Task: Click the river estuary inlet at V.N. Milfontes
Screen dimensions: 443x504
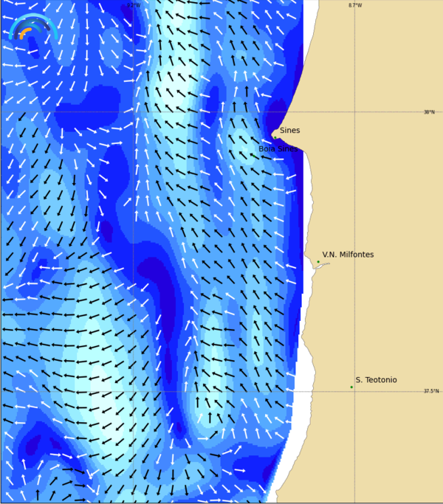Action: 320,266
